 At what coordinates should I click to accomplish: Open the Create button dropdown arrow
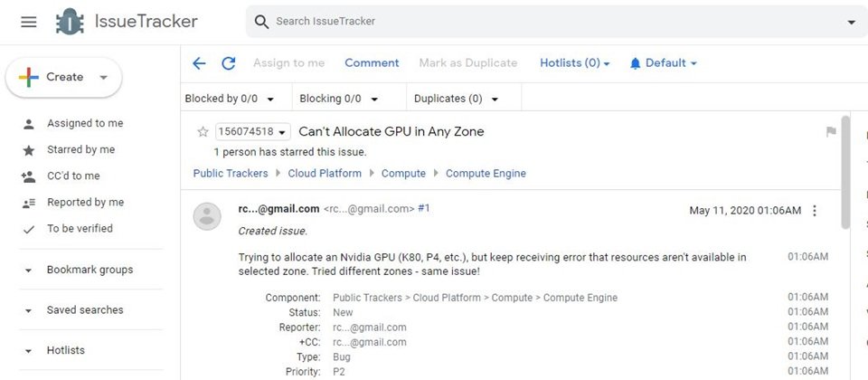point(103,78)
